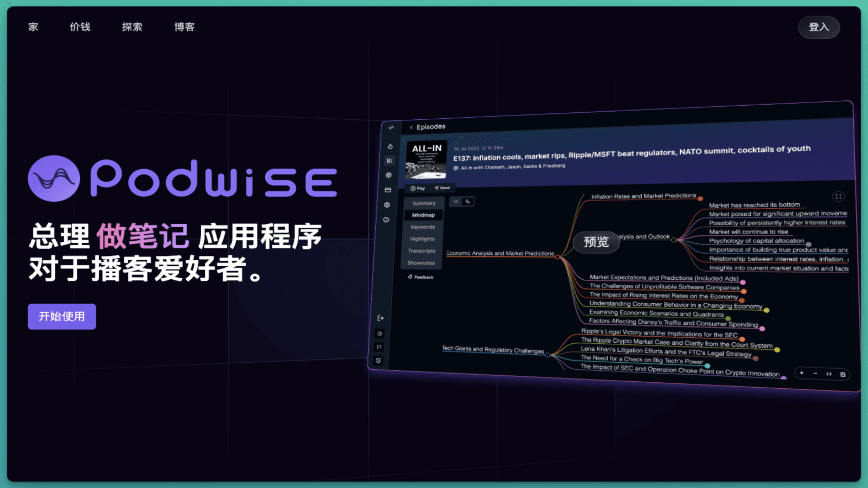Expand Factors Affecting Disney's Traffic dot
868x488 pixels.
[762, 329]
